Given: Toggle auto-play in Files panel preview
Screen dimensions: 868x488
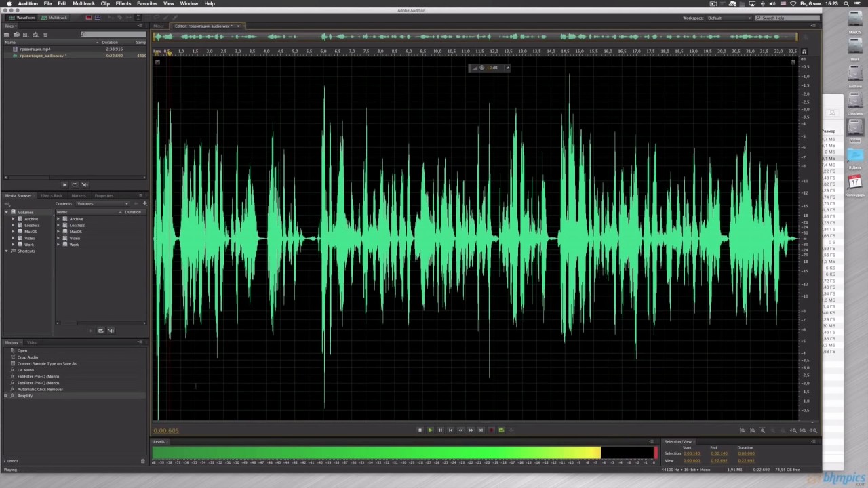Looking at the screenshot, I should point(85,184).
